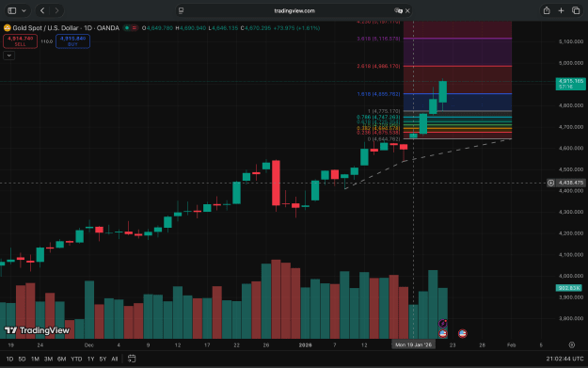Toggle the browser sidebar panel icon

point(12,10)
